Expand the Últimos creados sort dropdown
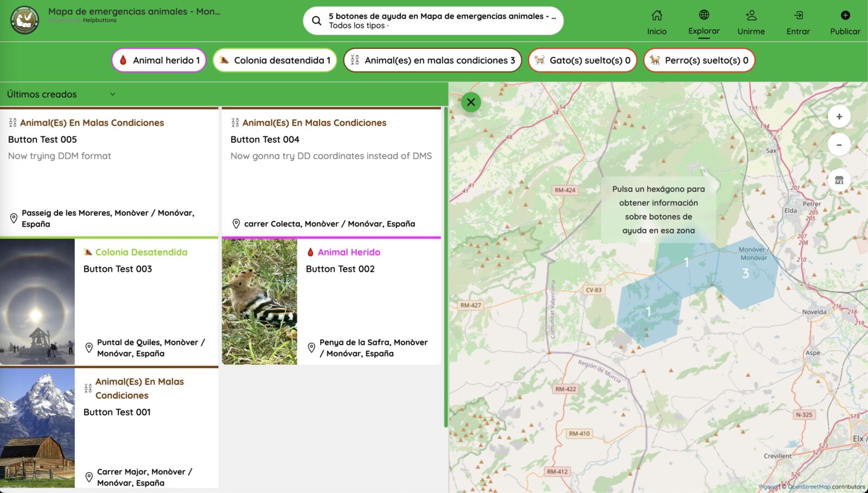Viewport: 868px width, 493px height. [x=61, y=94]
